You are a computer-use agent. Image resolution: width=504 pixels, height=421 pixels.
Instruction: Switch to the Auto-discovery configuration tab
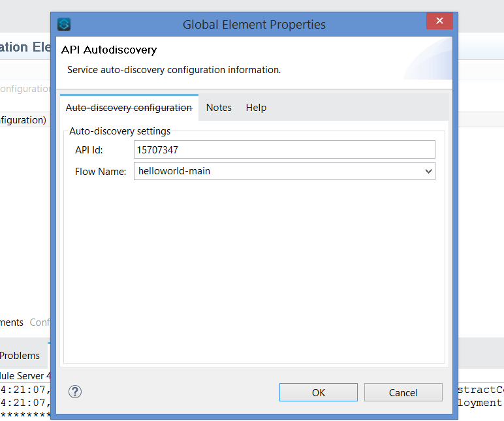[129, 108]
